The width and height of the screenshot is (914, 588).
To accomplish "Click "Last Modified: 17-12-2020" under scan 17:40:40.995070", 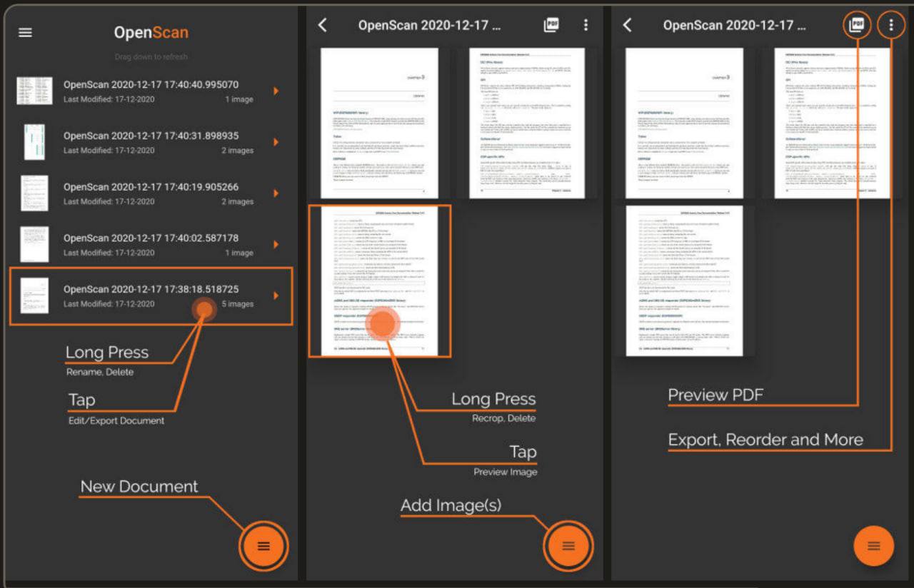I will click(x=109, y=99).
